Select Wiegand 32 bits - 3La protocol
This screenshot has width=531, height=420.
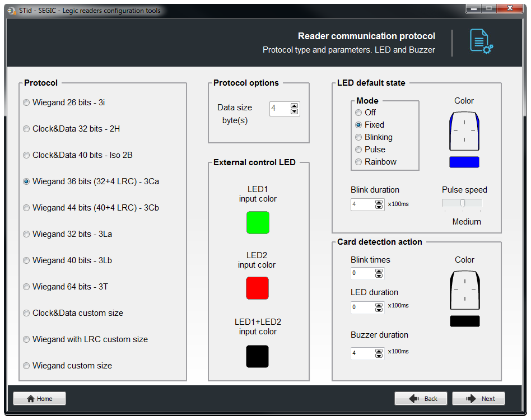coord(67,234)
